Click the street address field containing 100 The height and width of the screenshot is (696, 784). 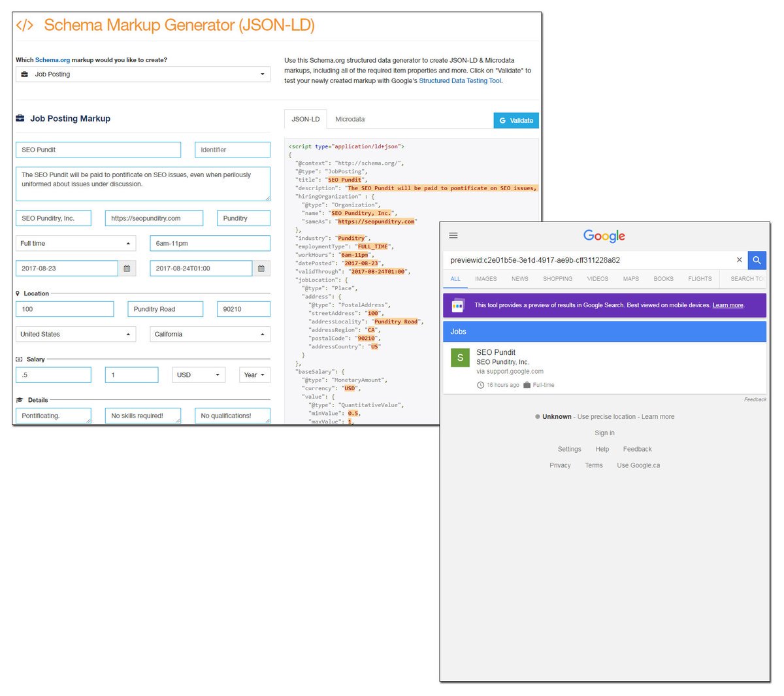pyautogui.click(x=65, y=309)
